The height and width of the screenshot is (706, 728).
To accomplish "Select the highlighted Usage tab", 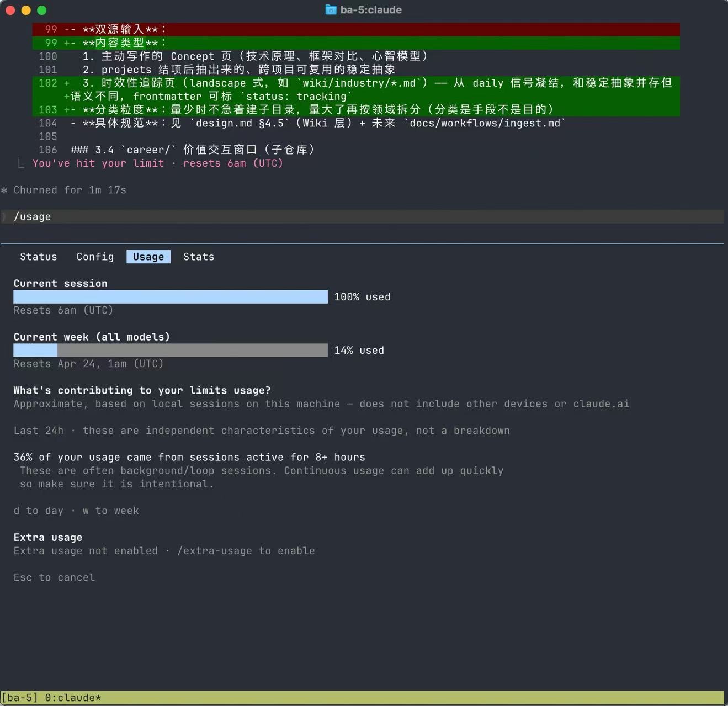I will point(148,257).
